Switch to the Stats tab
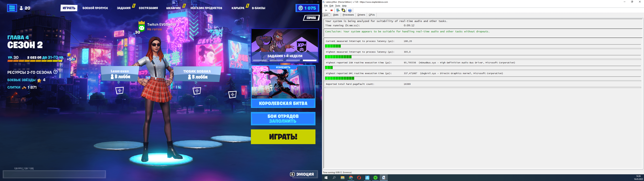644x181 pixels. [x=335, y=15]
